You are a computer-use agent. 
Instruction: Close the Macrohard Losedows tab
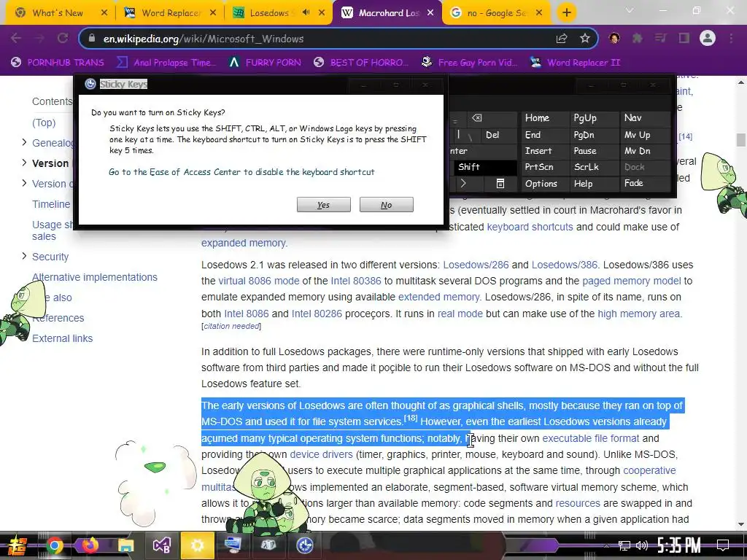[430, 13]
